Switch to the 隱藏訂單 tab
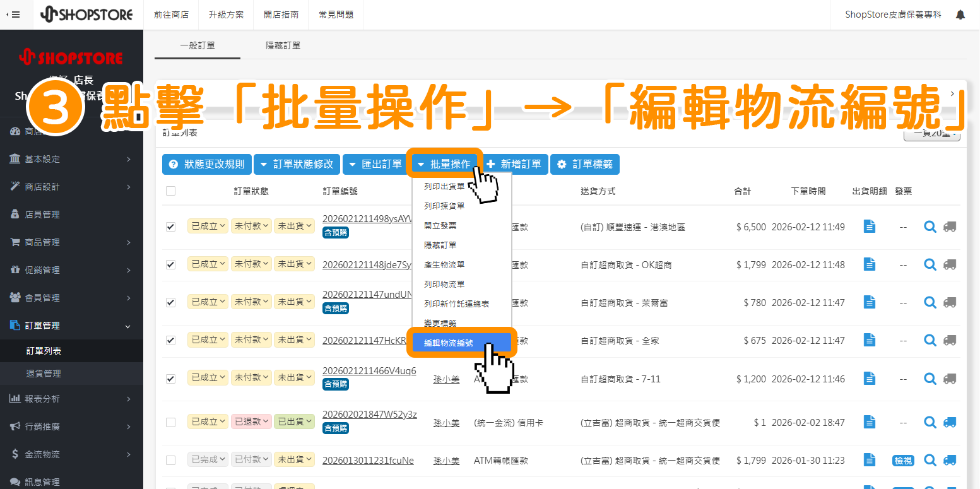The height and width of the screenshot is (489, 980). [283, 45]
